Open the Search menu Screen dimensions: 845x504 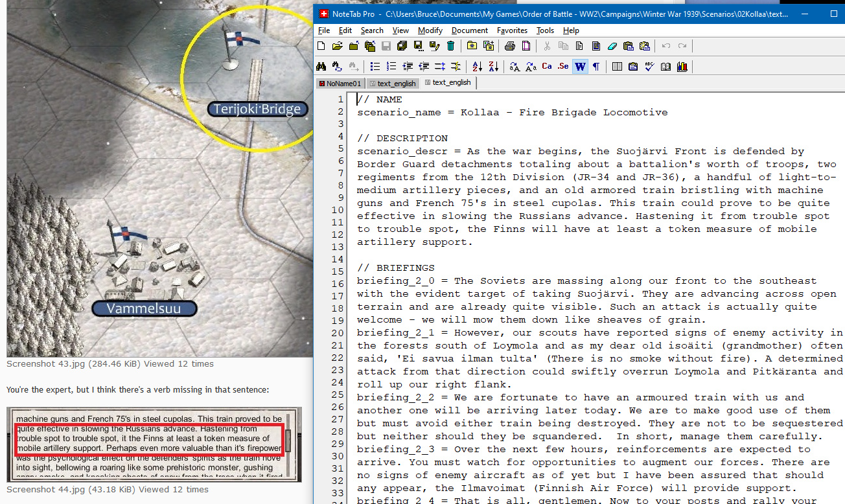[x=372, y=30]
